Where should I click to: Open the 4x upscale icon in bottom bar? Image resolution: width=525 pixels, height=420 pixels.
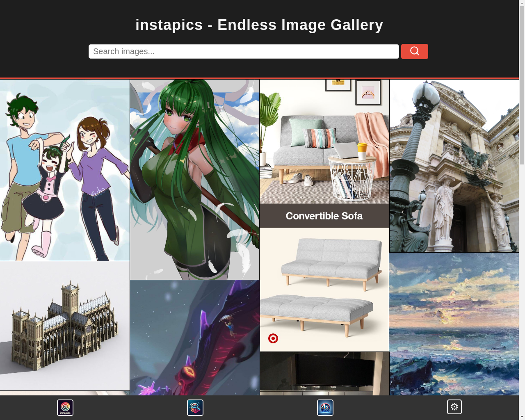[x=325, y=408]
